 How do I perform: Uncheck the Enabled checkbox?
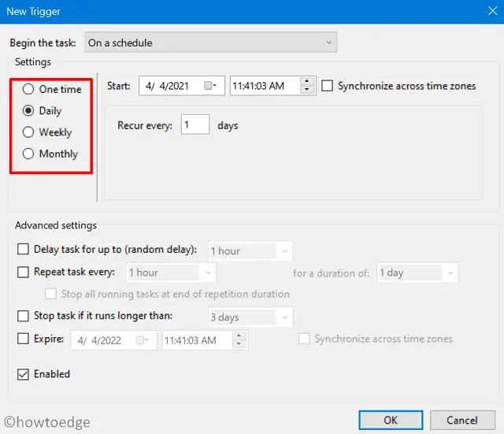pos(24,374)
